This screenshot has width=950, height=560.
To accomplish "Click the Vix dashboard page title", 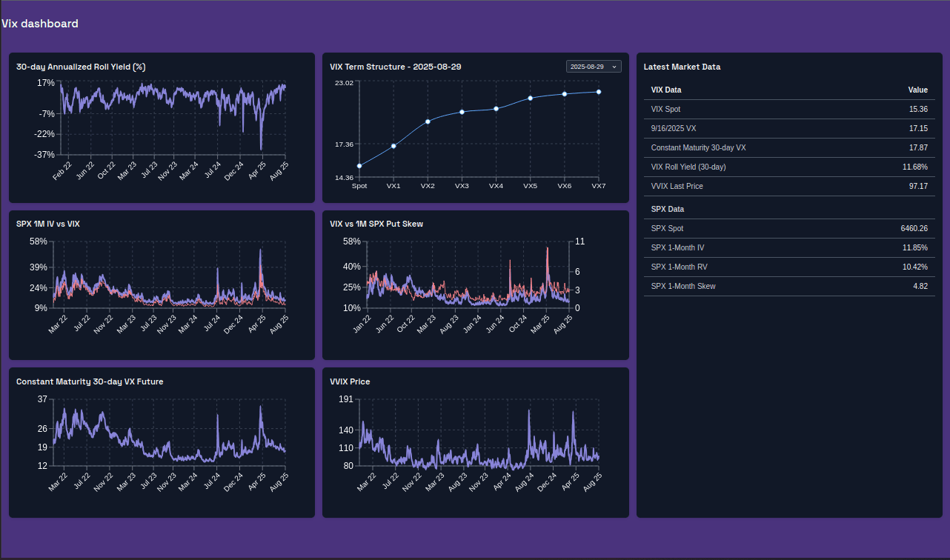I will click(40, 24).
